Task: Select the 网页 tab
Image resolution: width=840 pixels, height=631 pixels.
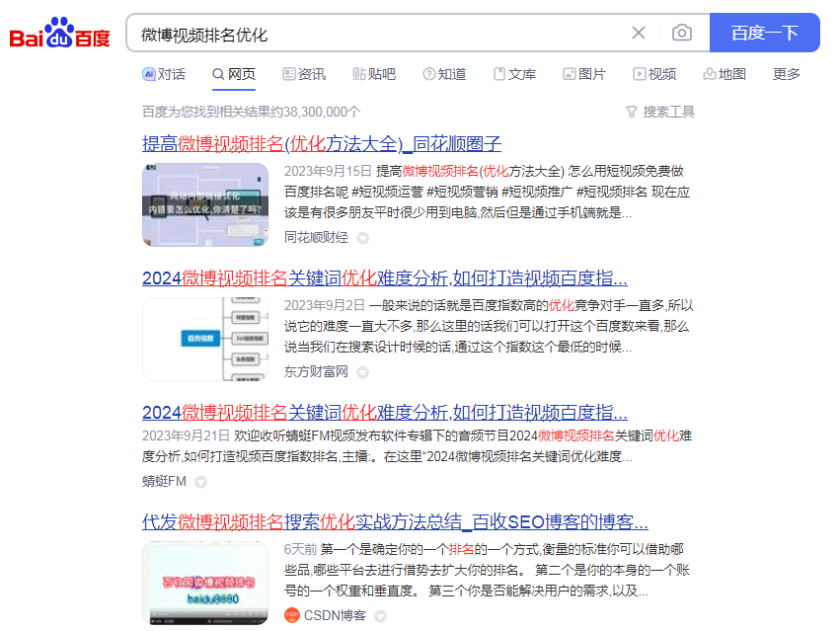Action: point(234,74)
